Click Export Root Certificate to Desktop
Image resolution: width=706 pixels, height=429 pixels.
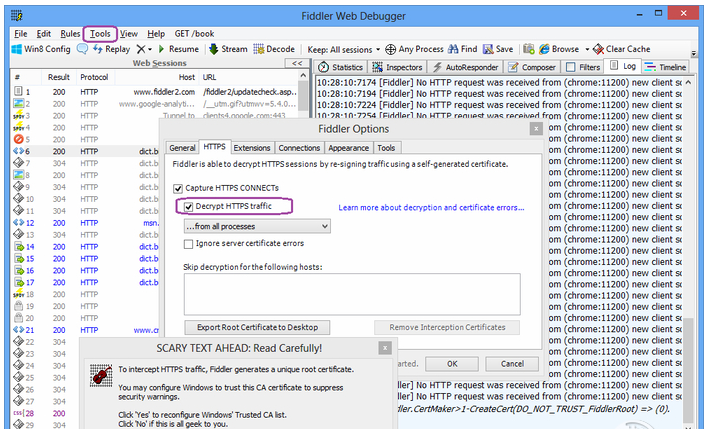click(257, 327)
